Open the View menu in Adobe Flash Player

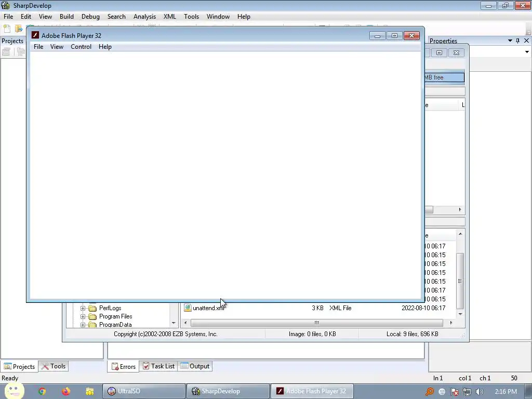click(57, 47)
